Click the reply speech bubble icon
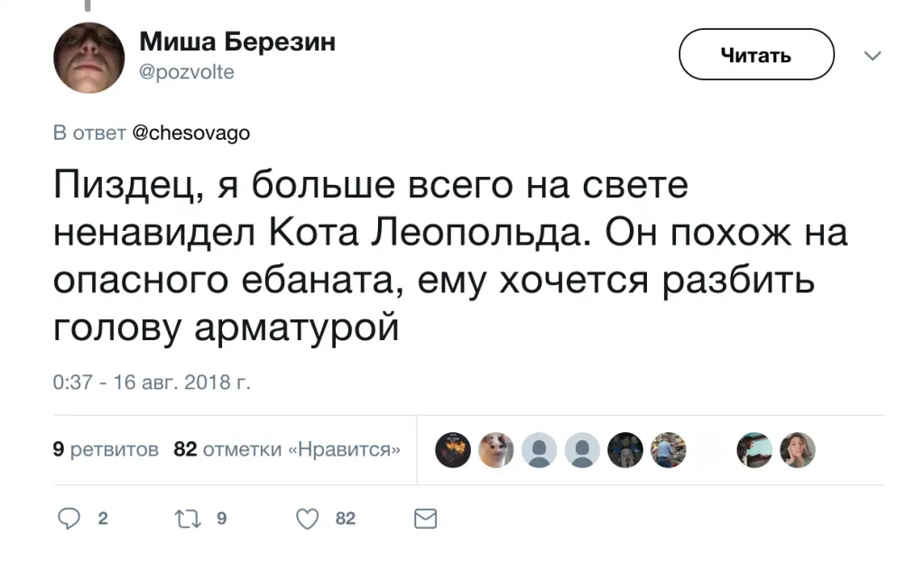924x563 pixels. tap(69, 518)
